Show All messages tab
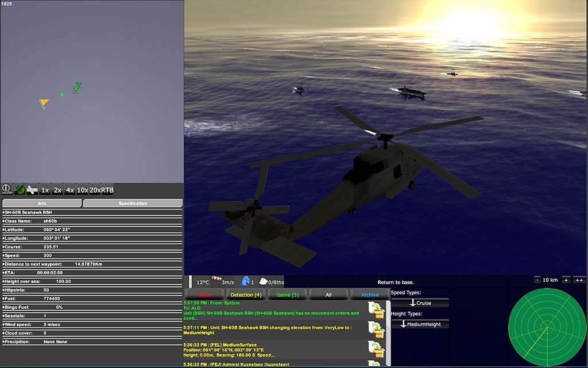Viewport: 588px width, 368px height. 328,295
